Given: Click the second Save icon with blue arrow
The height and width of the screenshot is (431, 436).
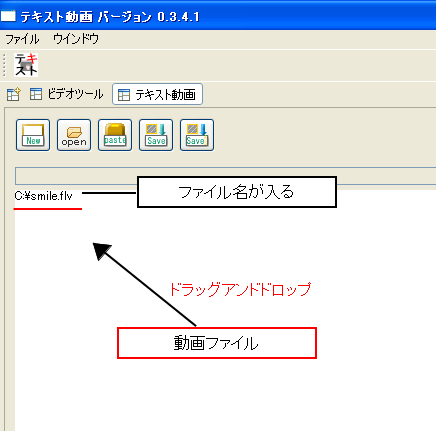Looking at the screenshot, I should point(197,135).
